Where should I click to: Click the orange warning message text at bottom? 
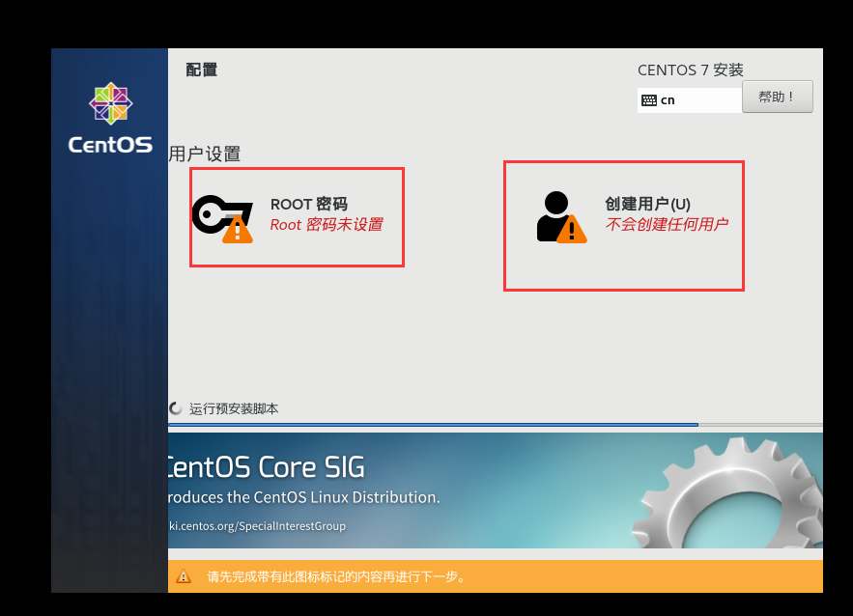click(336, 576)
